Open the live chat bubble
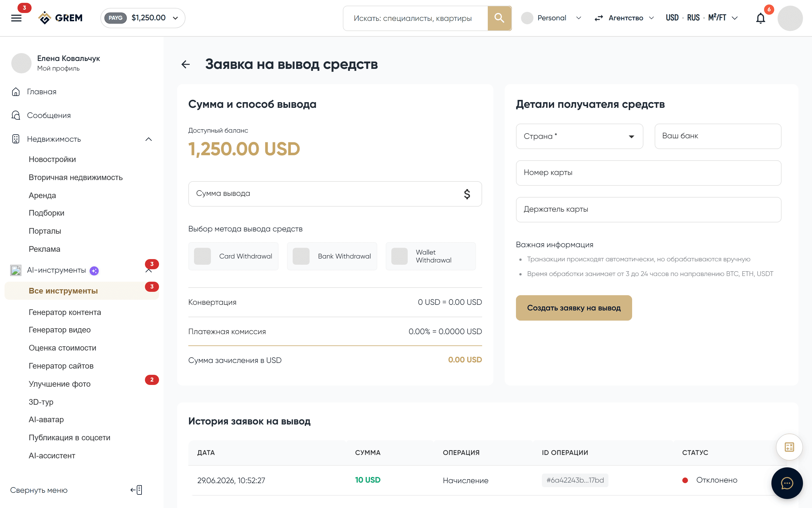The image size is (812, 508). 787,483
